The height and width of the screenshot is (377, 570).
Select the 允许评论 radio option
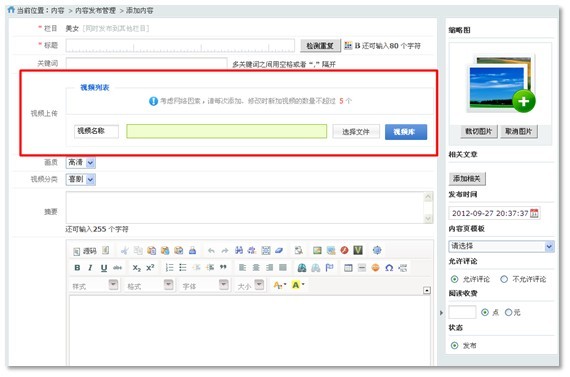[454, 279]
